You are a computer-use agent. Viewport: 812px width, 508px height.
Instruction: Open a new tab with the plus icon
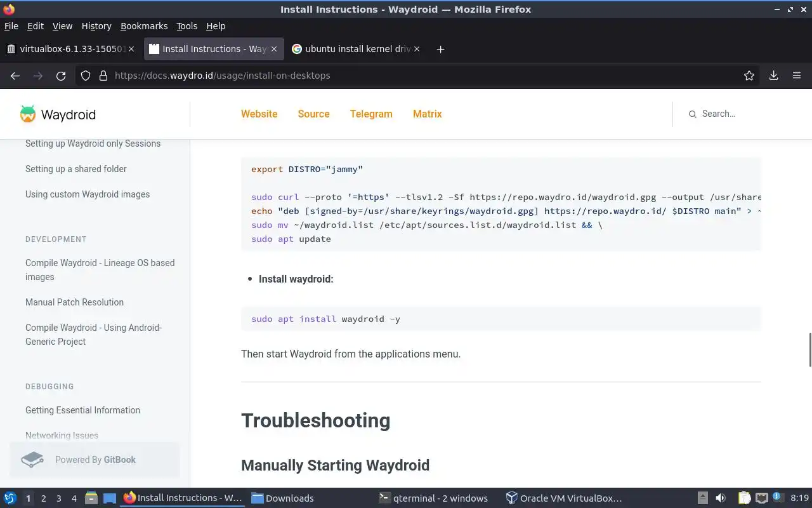(x=441, y=49)
